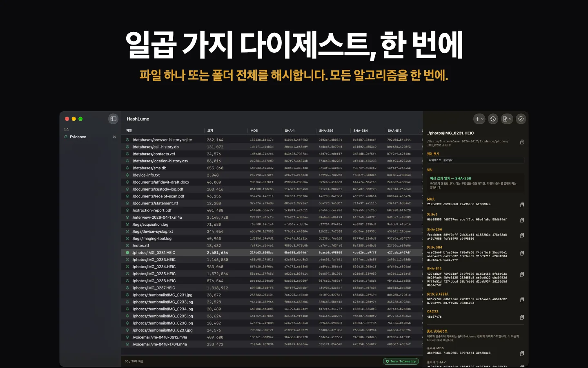Open the export document dropdown

(x=507, y=119)
